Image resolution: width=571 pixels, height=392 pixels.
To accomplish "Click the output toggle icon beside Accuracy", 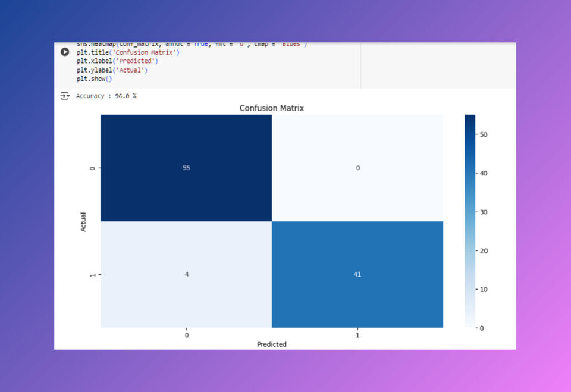I will 65,96.
